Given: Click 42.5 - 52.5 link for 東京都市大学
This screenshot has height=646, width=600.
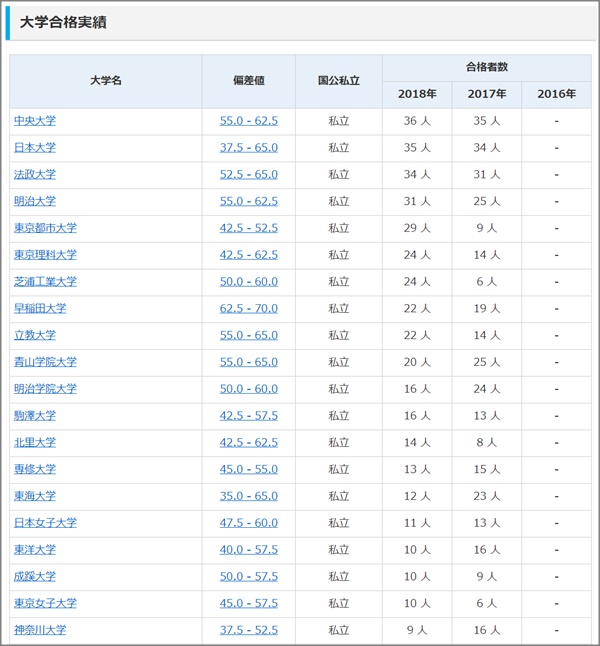Looking at the screenshot, I should coord(248,228).
